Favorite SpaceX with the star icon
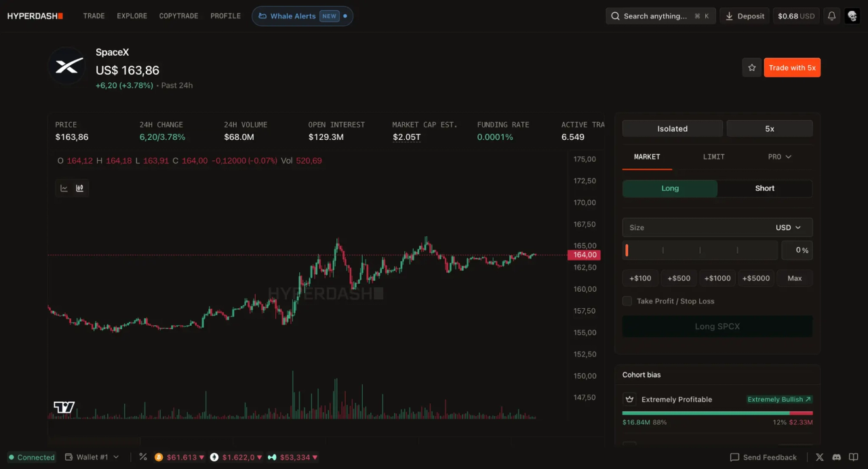The height and width of the screenshot is (469, 868). [751, 67]
